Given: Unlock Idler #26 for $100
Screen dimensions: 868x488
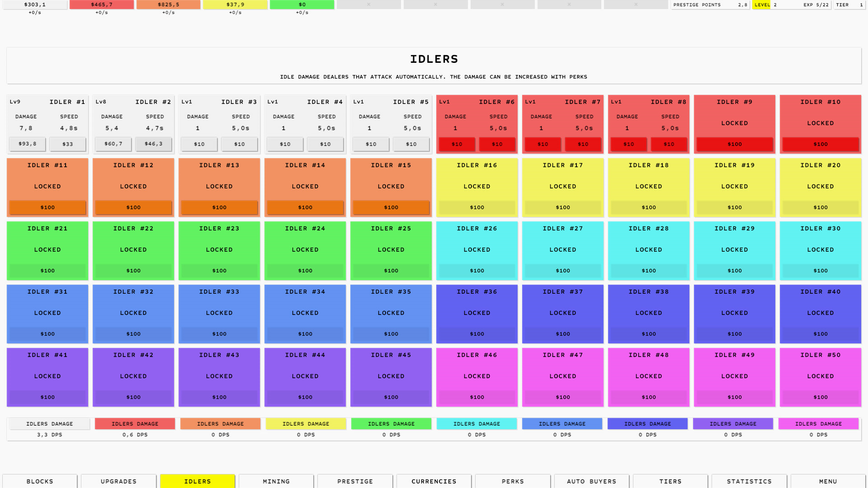Looking at the screenshot, I should pyautogui.click(x=476, y=271).
